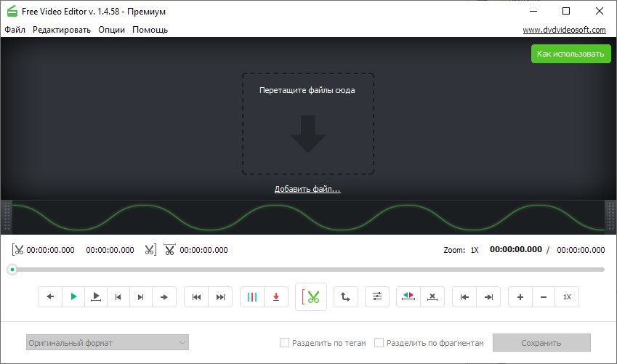Jump to previous tag with rewind icon
Viewport: 617px width, 364px height.
click(196, 296)
